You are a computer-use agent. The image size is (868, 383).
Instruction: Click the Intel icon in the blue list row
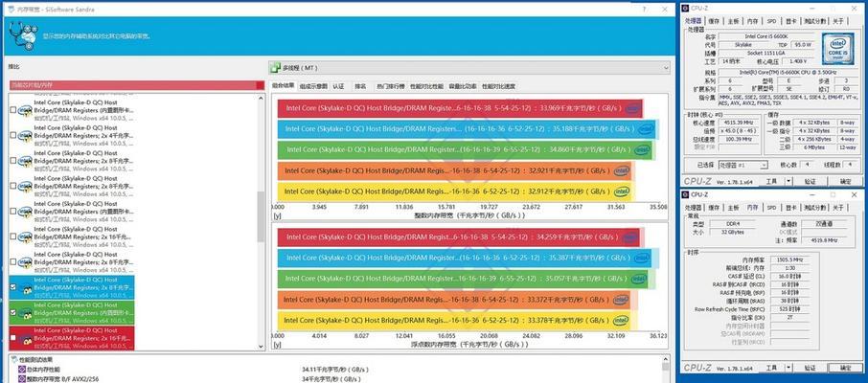pos(25,288)
